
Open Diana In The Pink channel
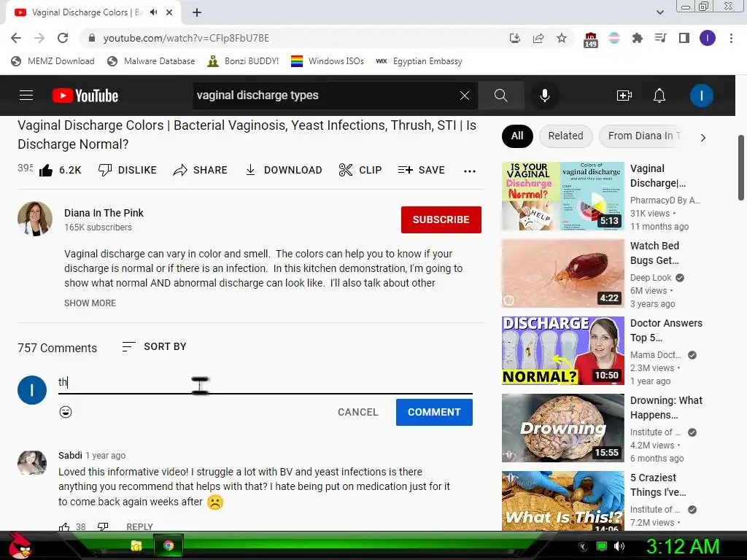[104, 213]
